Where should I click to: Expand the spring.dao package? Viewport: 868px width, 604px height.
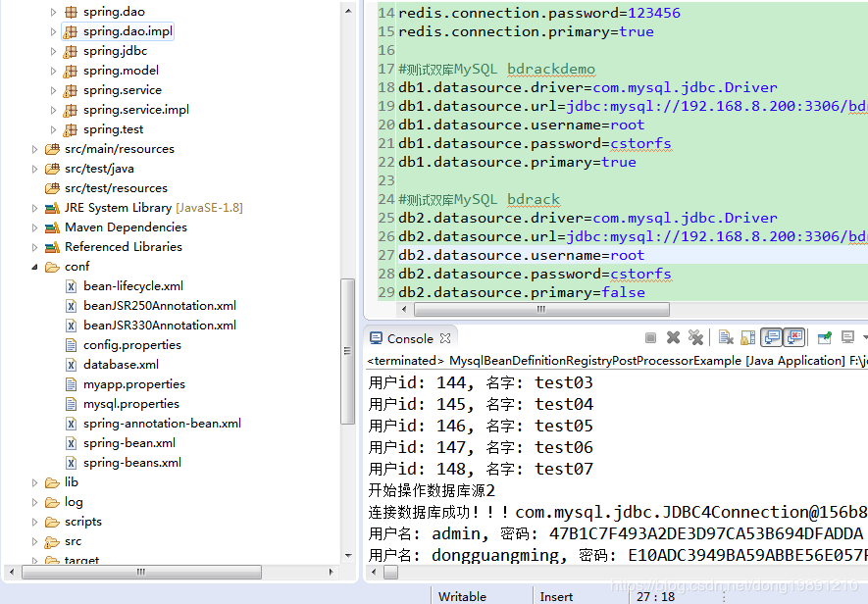pos(53,12)
